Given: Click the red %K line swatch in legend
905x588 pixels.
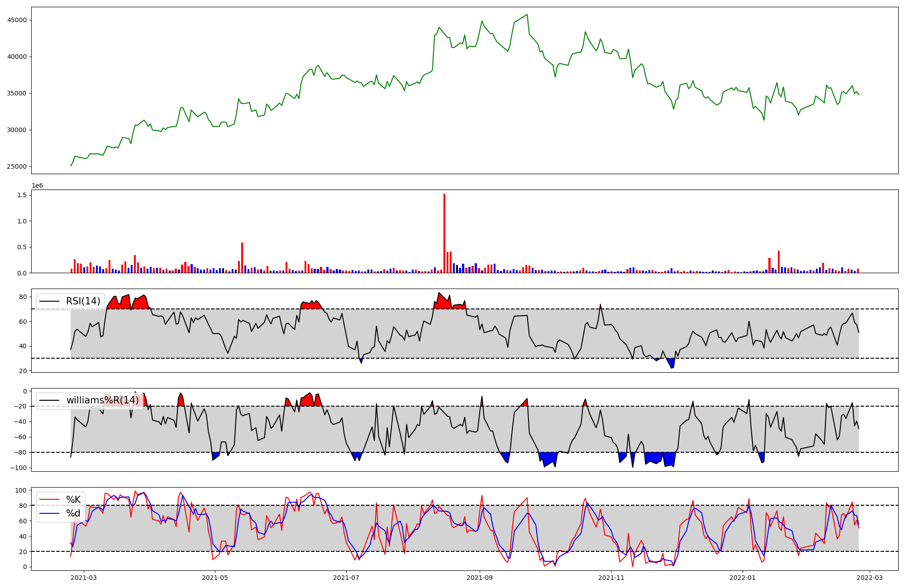Looking at the screenshot, I should (x=49, y=500).
